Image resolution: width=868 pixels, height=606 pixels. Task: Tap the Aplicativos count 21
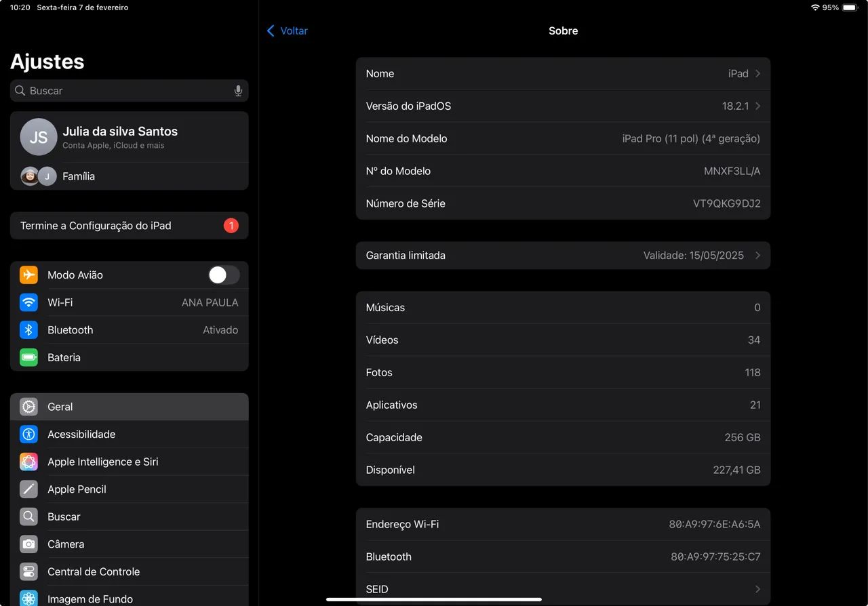pyautogui.click(x=755, y=405)
